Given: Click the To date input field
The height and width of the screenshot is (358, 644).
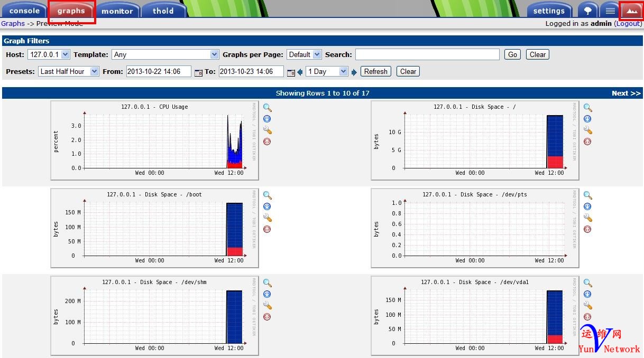Looking at the screenshot, I should (251, 71).
